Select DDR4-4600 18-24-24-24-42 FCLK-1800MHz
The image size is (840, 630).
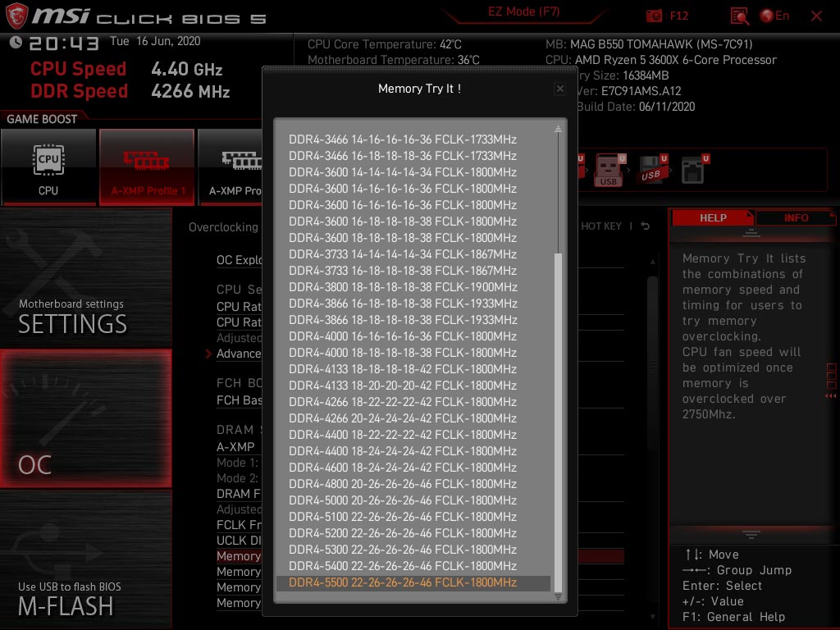402,468
